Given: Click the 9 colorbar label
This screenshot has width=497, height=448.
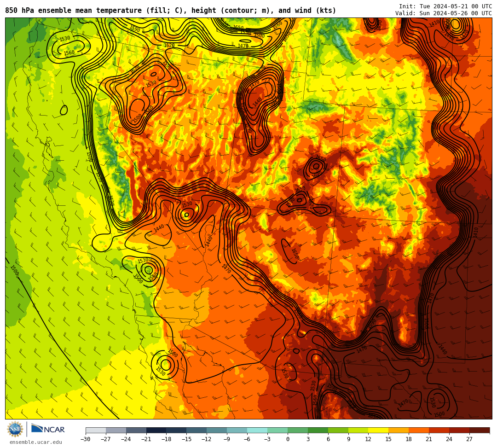Looking at the screenshot, I should point(348,439).
